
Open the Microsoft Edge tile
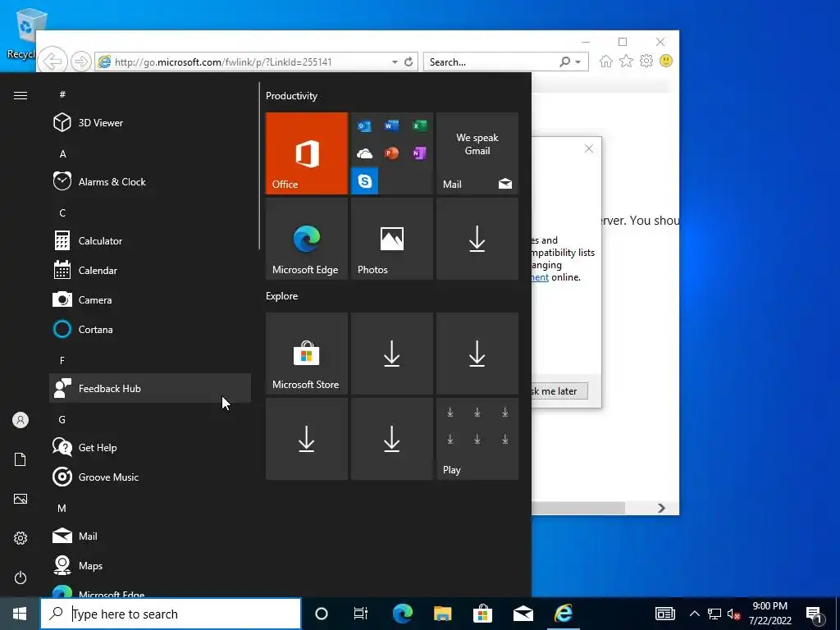point(307,239)
